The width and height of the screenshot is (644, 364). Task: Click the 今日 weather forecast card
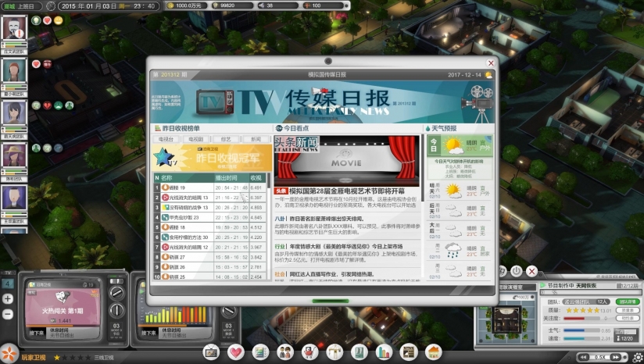click(460, 157)
